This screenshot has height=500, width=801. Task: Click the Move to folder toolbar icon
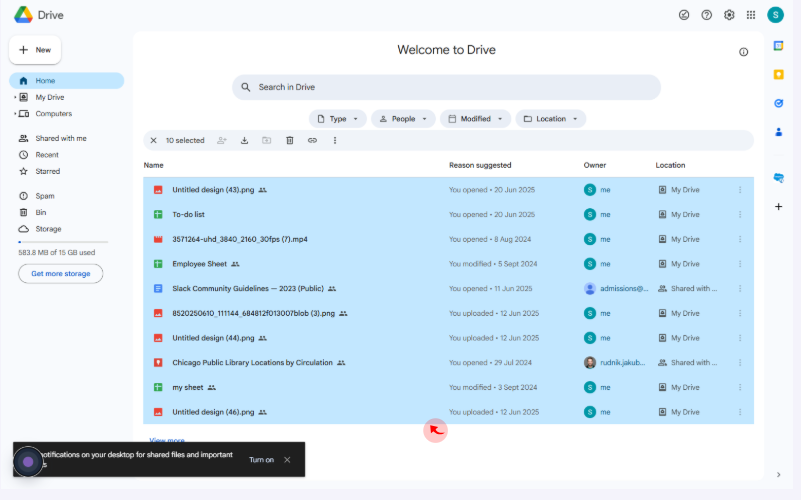pos(267,140)
